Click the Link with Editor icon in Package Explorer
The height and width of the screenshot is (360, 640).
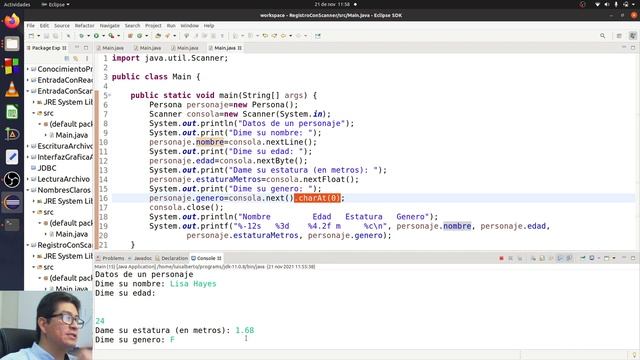coord(76,59)
